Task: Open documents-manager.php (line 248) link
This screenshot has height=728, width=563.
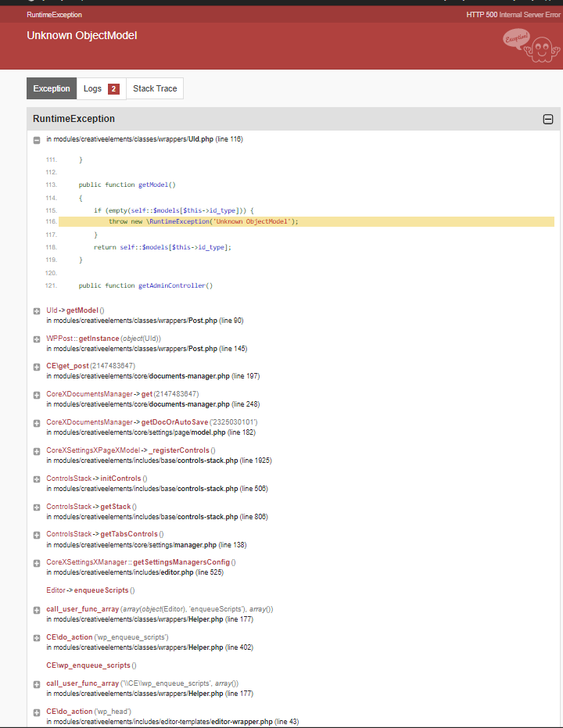Action: (x=153, y=404)
